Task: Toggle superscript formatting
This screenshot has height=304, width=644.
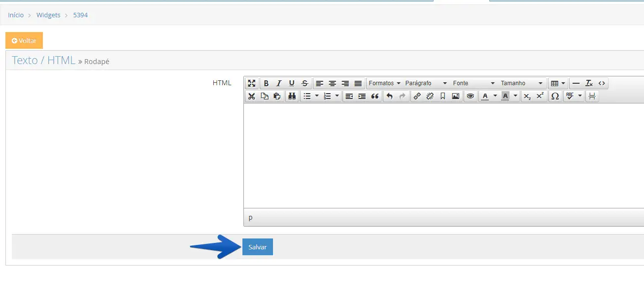Action: coord(540,96)
